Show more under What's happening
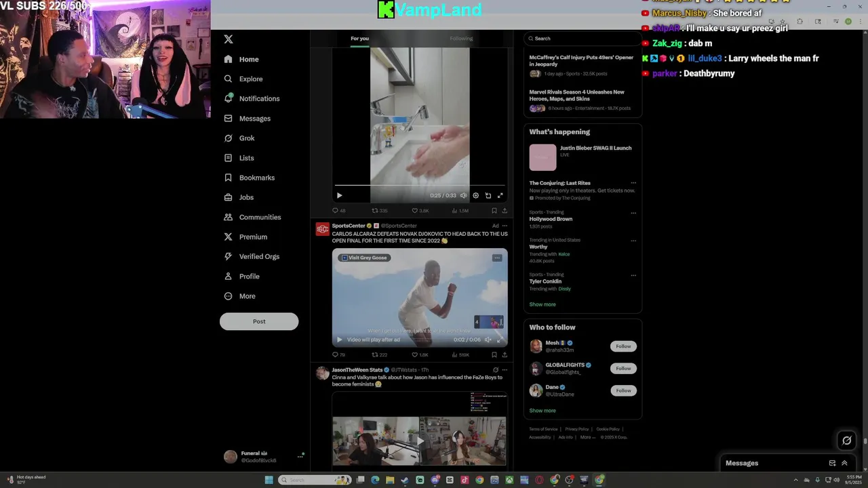The height and width of the screenshot is (488, 868). tap(542, 304)
